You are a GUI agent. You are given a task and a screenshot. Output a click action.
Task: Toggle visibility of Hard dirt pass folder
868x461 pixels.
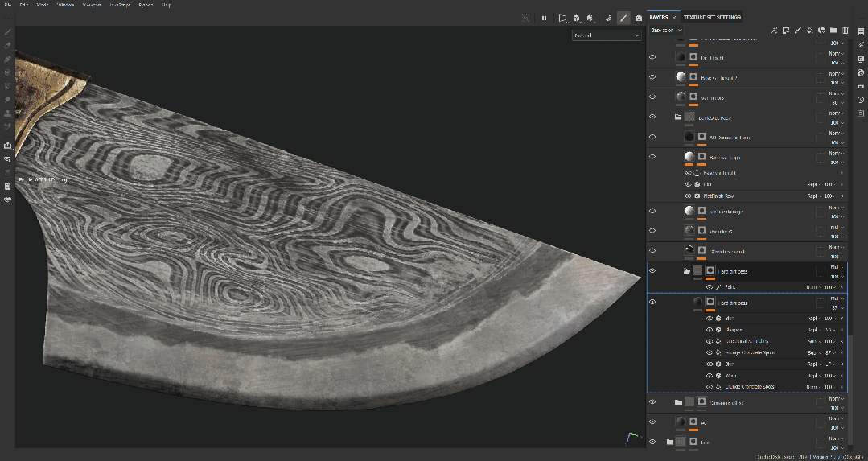coord(652,271)
